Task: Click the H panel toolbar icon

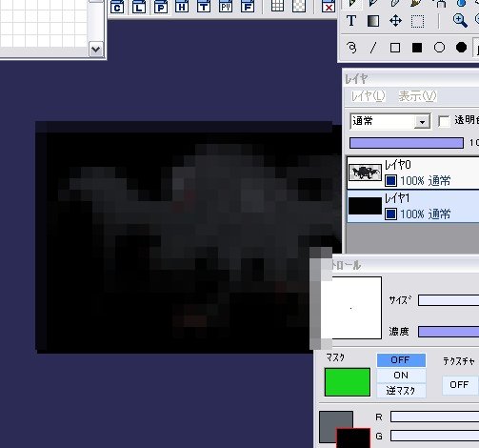Action: [x=182, y=7]
